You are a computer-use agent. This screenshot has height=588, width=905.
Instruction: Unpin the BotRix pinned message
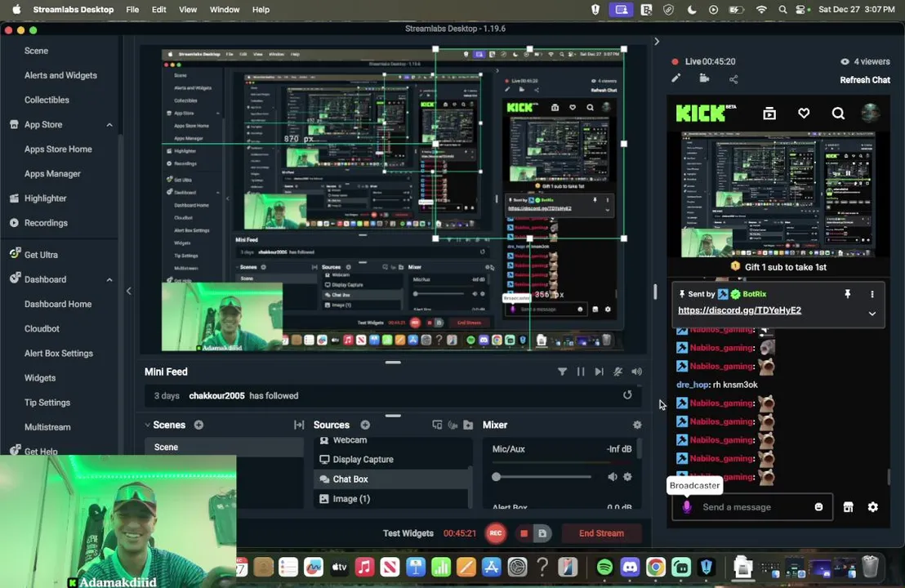[x=847, y=294]
